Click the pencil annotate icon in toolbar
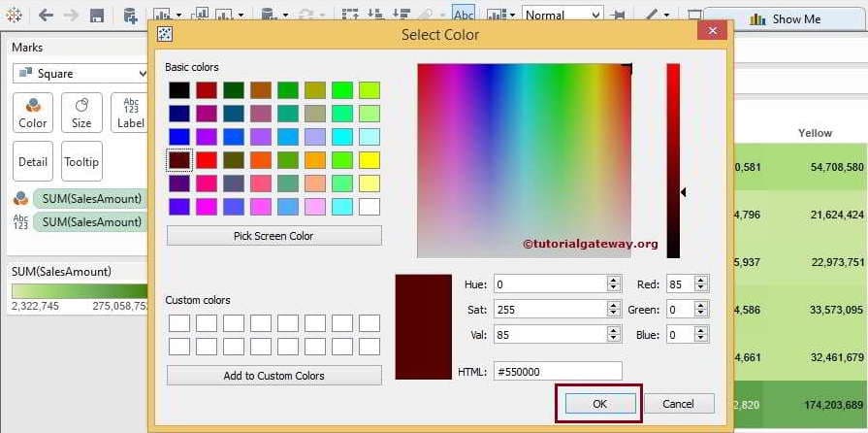868x433 pixels. (652, 15)
